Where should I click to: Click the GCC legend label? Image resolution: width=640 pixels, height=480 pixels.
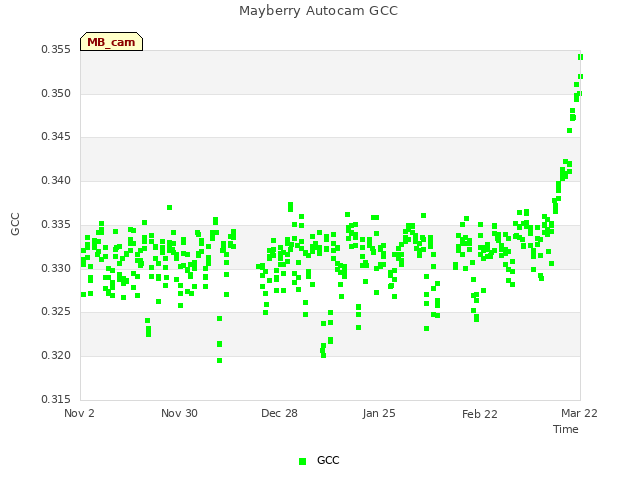pyautogui.click(x=328, y=460)
